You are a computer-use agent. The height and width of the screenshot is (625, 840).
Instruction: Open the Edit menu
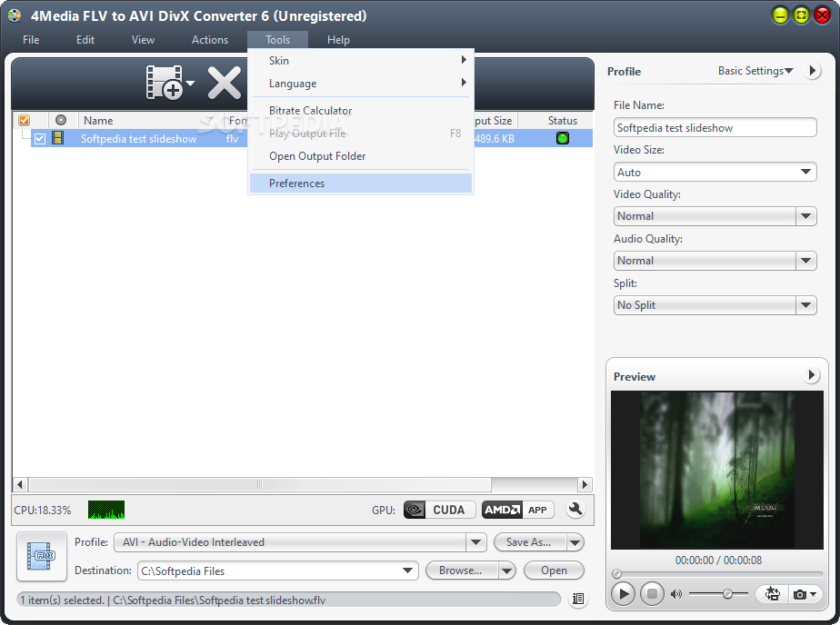click(x=85, y=40)
